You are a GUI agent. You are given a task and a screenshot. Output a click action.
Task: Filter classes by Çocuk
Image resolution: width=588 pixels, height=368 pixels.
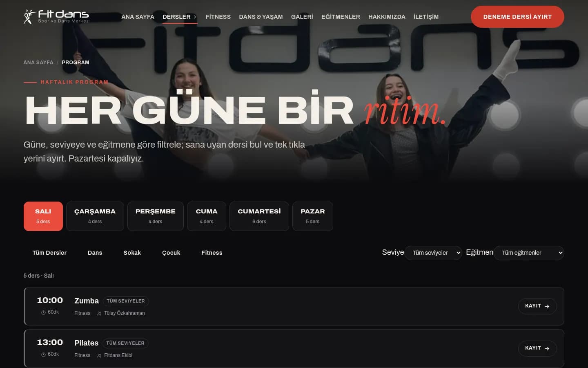171,253
